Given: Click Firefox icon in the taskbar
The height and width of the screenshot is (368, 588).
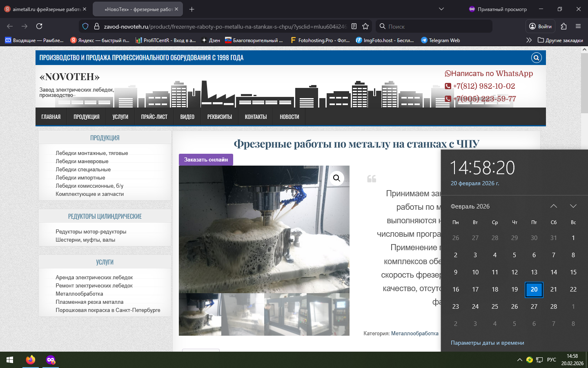Looking at the screenshot, I should tap(31, 360).
